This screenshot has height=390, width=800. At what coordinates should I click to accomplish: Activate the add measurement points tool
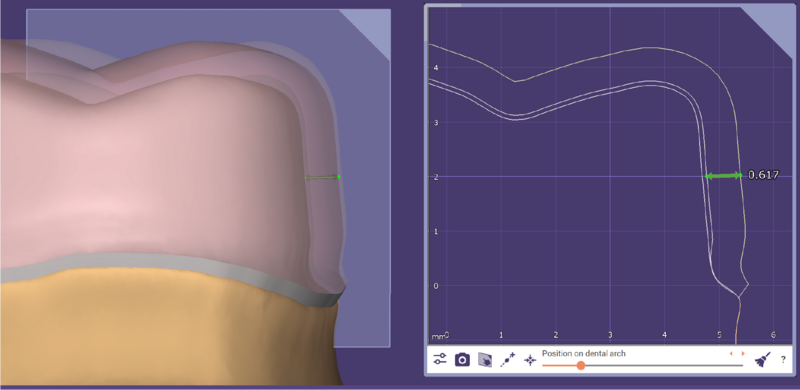click(508, 360)
